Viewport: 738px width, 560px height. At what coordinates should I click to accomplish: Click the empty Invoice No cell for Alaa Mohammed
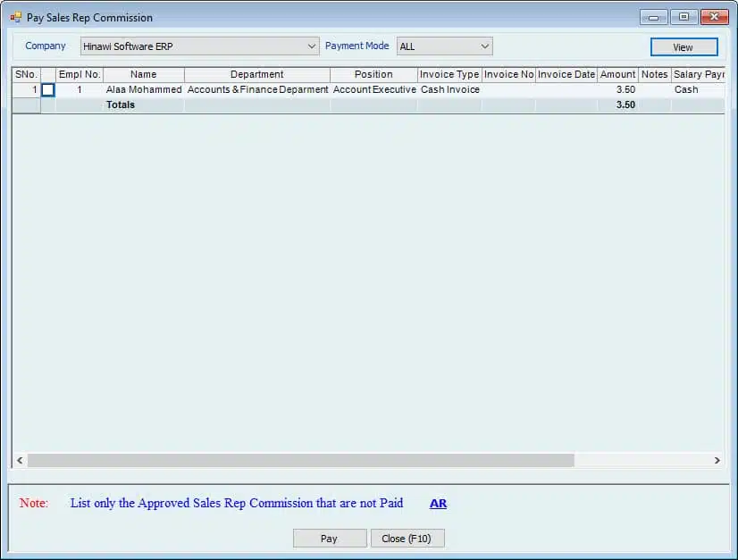[x=508, y=89]
